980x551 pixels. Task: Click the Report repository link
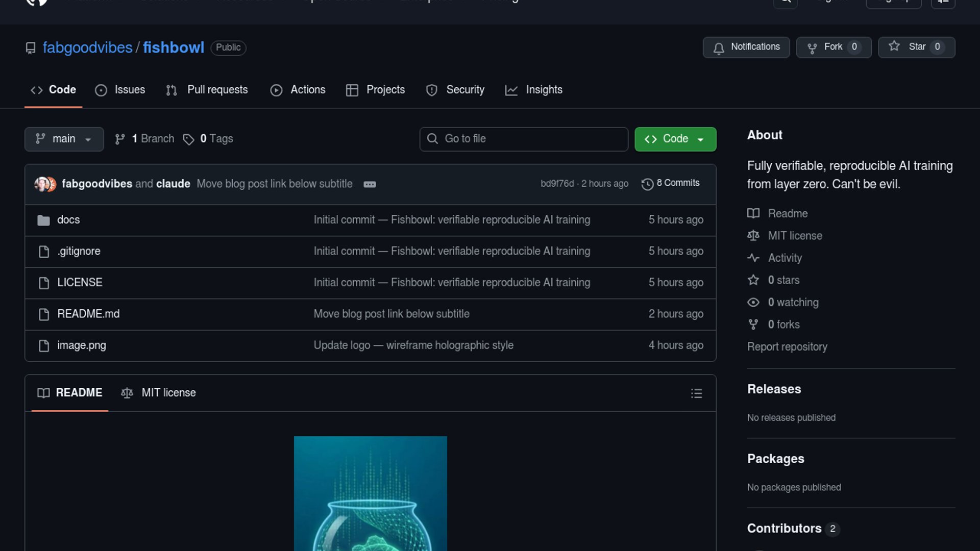[787, 347]
